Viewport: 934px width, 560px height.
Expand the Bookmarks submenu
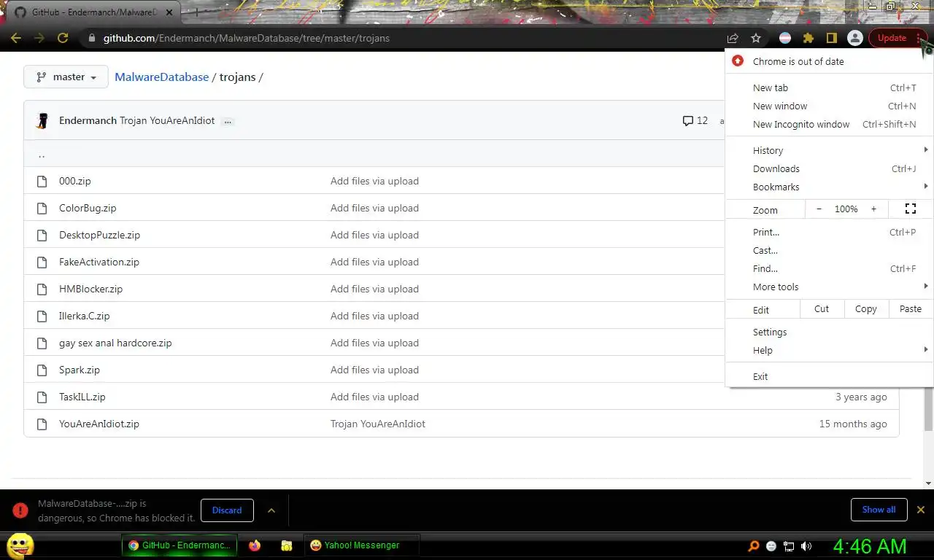coord(829,187)
